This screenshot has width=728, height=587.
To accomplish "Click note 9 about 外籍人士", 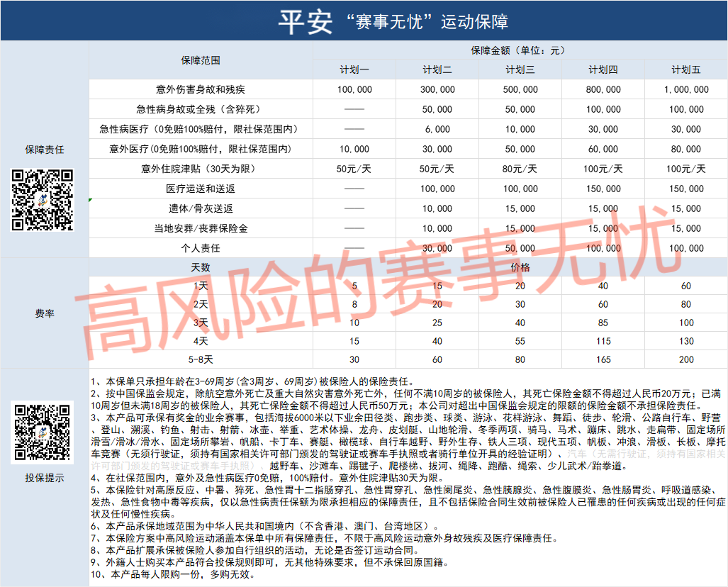I will click(x=270, y=562).
